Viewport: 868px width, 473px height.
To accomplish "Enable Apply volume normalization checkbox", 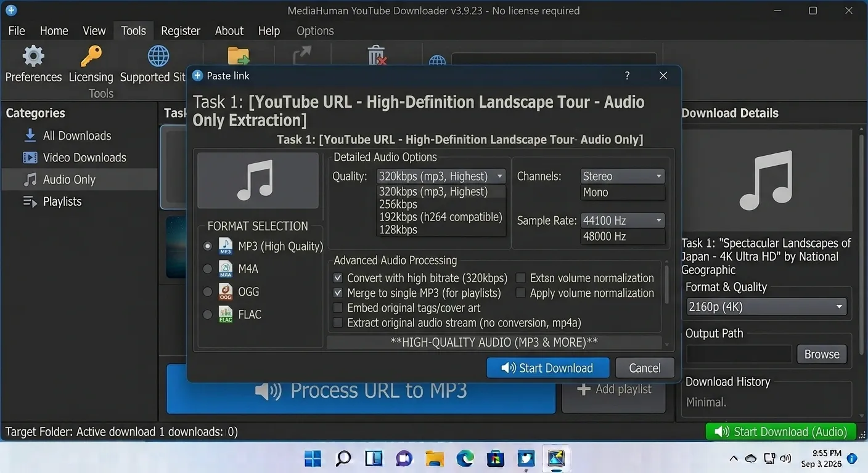I will point(521,293).
